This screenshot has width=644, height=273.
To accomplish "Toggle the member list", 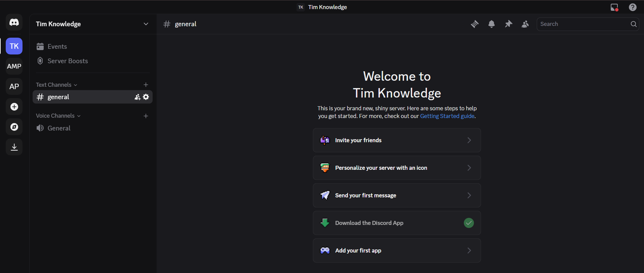I will [525, 24].
